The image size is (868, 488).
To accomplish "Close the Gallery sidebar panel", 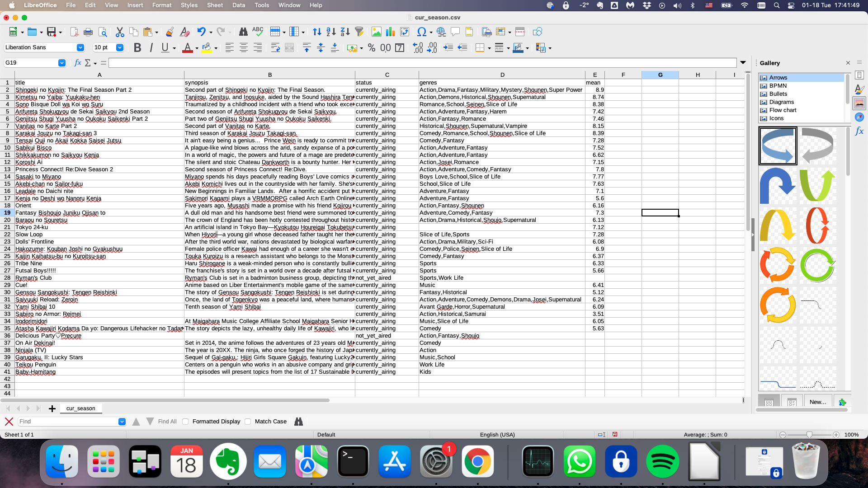I will [848, 63].
